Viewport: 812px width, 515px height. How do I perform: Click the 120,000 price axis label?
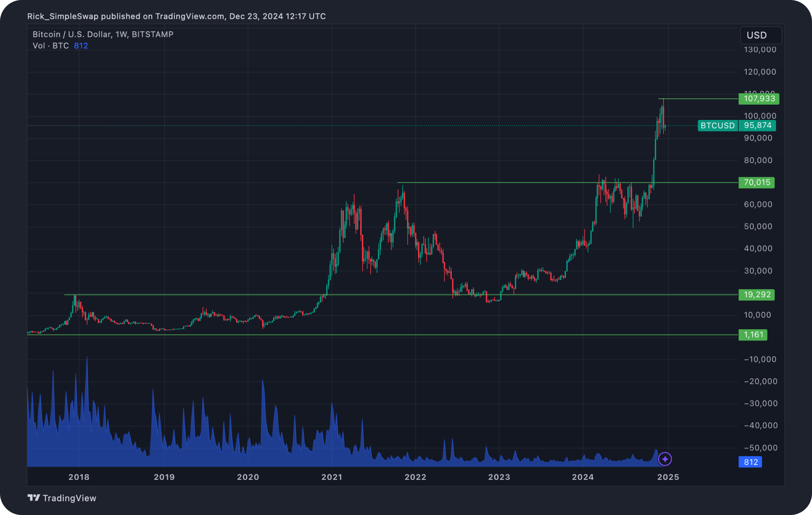point(760,72)
